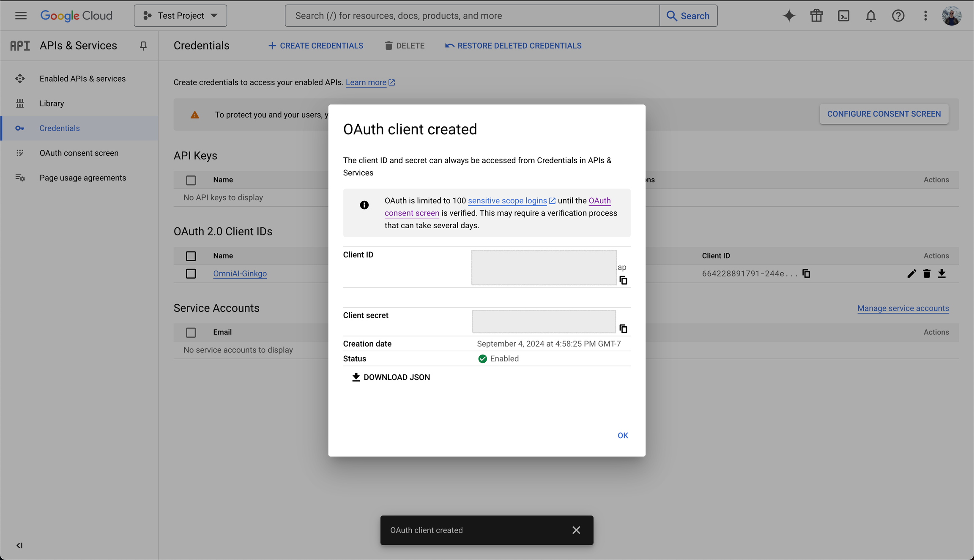Pin APIs & Services to the menu
Viewport: 974px width, 560px height.
(143, 45)
